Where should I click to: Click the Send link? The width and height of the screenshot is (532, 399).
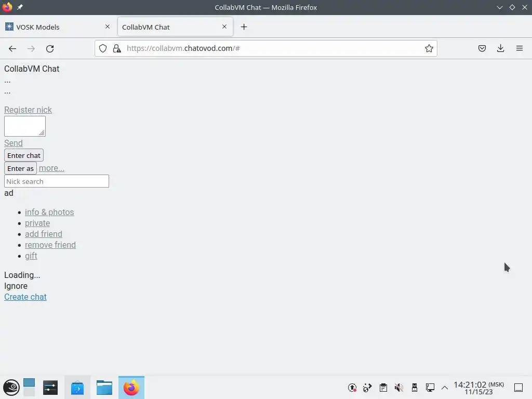13,143
